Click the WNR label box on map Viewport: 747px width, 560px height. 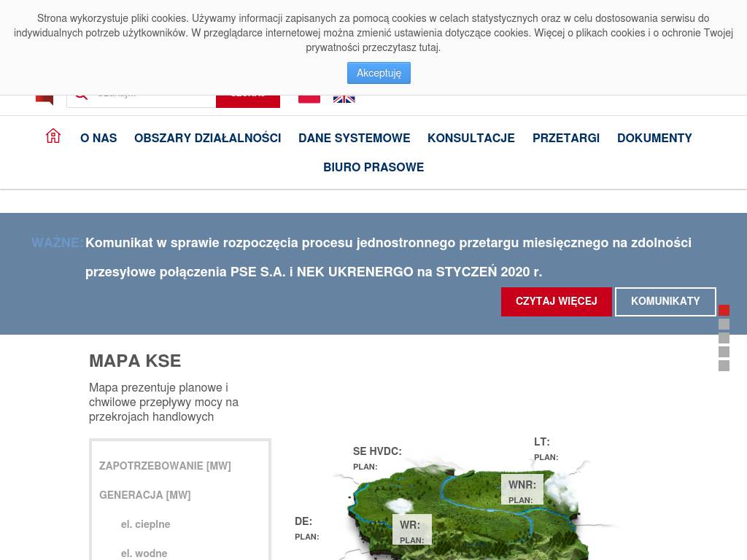[522, 490]
